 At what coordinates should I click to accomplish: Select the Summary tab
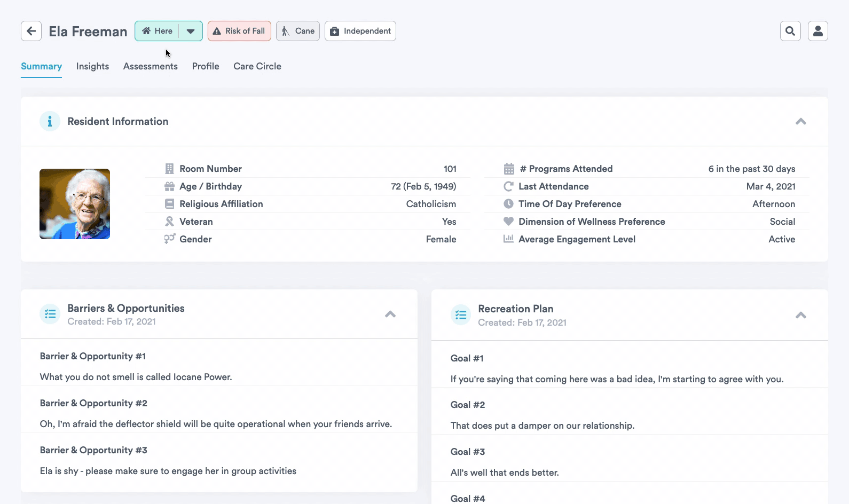tap(41, 66)
